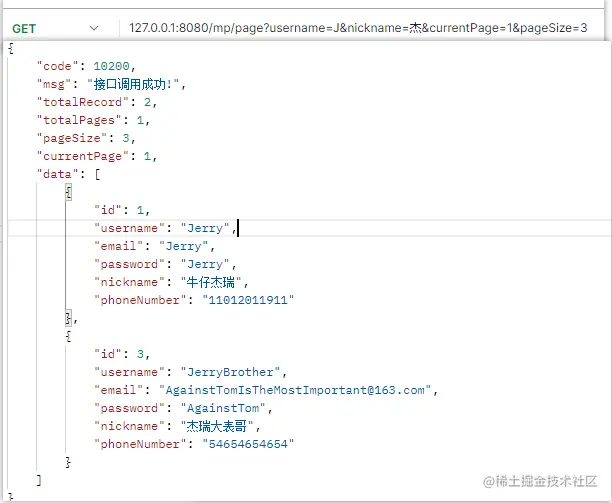Click opening brace of second data object

[x=68, y=336]
